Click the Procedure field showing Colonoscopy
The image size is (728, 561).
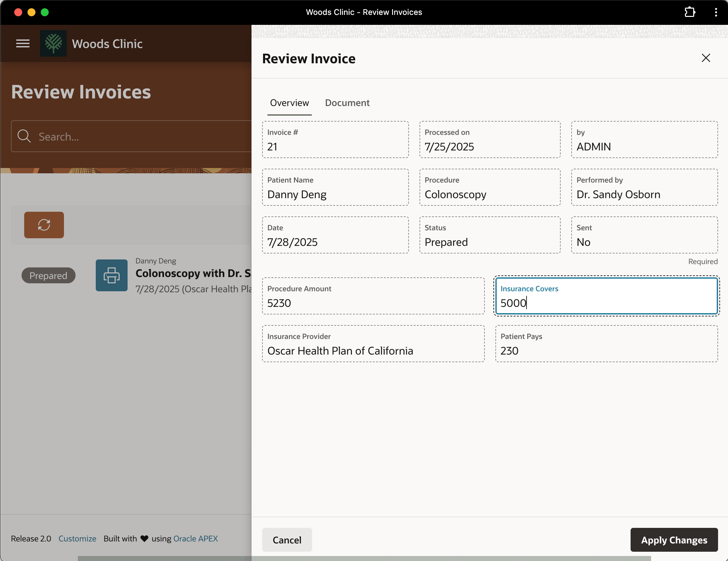pos(490,187)
